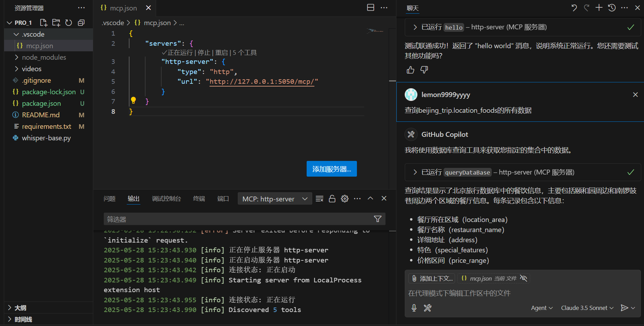Click the lightbulb quick-fix icon in the editor
644x326 pixels.
[133, 100]
